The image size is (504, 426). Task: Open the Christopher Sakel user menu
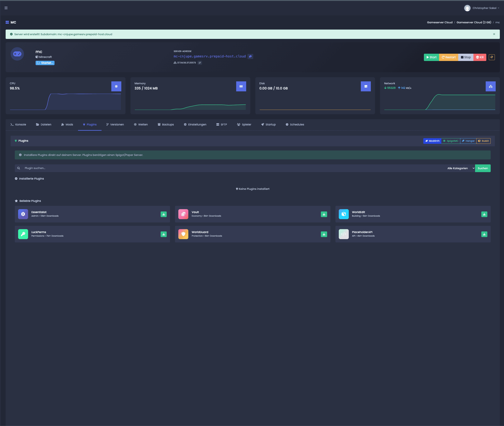(x=482, y=8)
